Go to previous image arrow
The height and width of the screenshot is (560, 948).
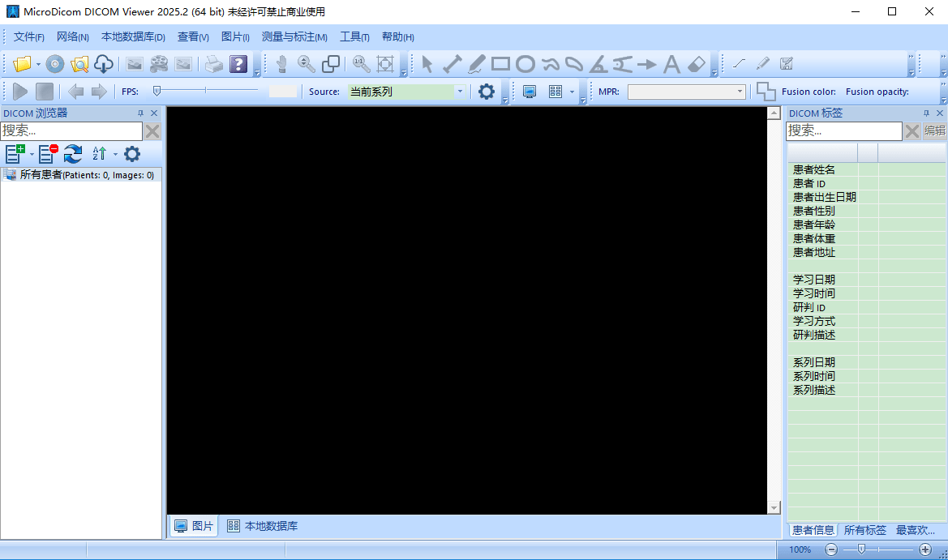tap(75, 92)
